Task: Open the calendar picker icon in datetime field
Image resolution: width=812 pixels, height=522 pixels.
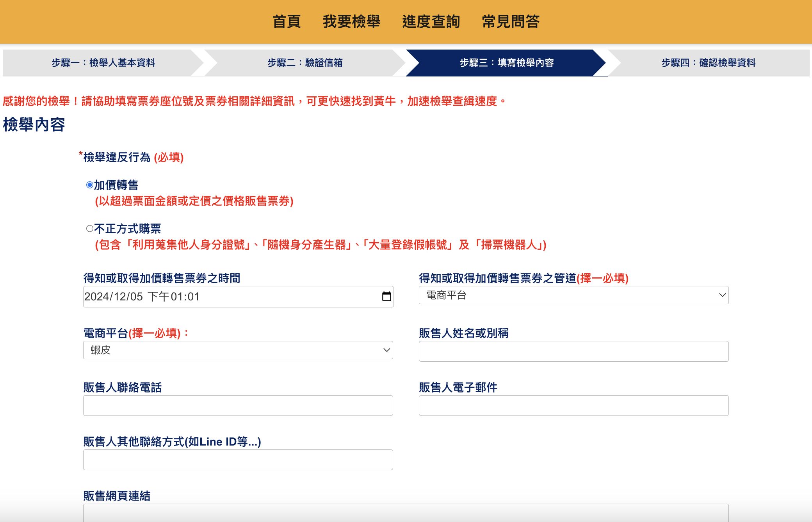Action: [386, 297]
